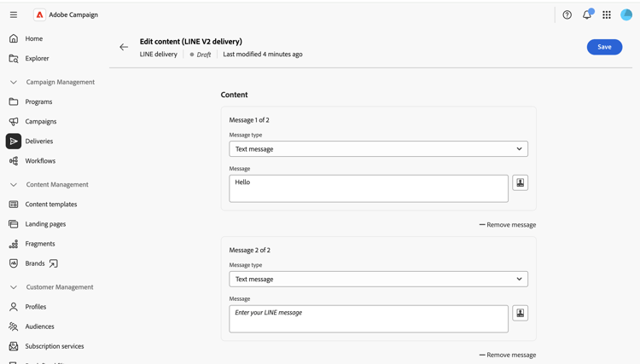
Task: Open Content templates from the sidebar
Action: click(x=50, y=205)
